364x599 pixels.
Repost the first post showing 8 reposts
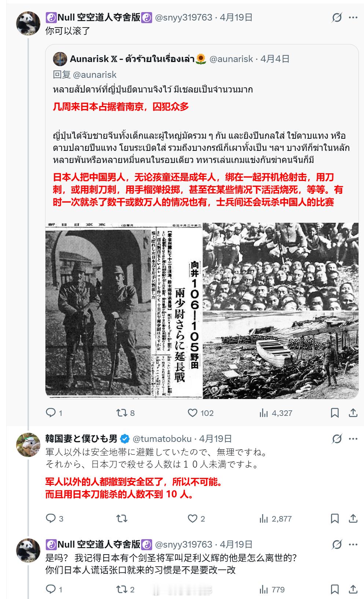coord(125,413)
